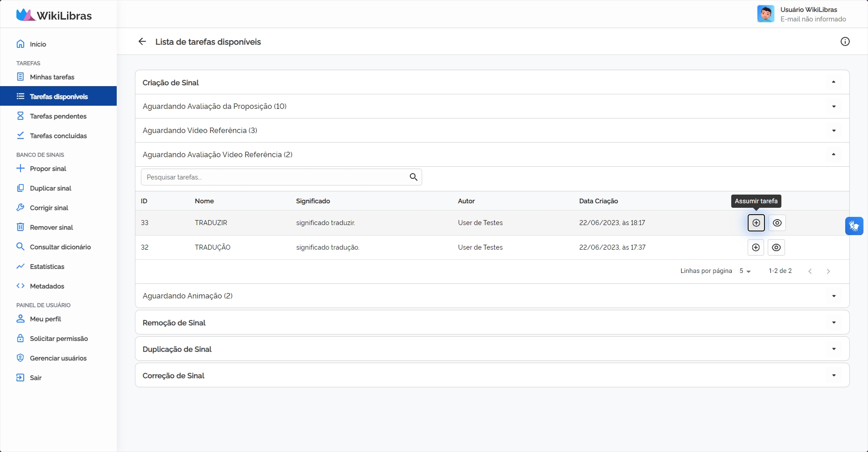The width and height of the screenshot is (868, 452).
Task: Expand Aguardando Avaliação da Proposição (10)
Action: pyautogui.click(x=833, y=107)
